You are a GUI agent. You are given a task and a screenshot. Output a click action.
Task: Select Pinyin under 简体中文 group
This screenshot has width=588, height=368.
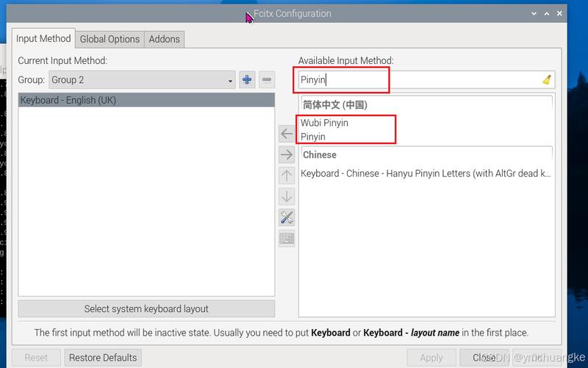(427, 137)
